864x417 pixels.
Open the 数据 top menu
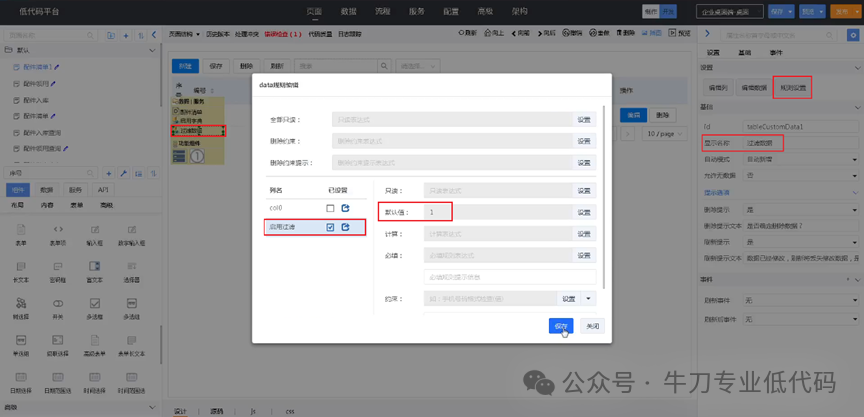click(x=348, y=11)
